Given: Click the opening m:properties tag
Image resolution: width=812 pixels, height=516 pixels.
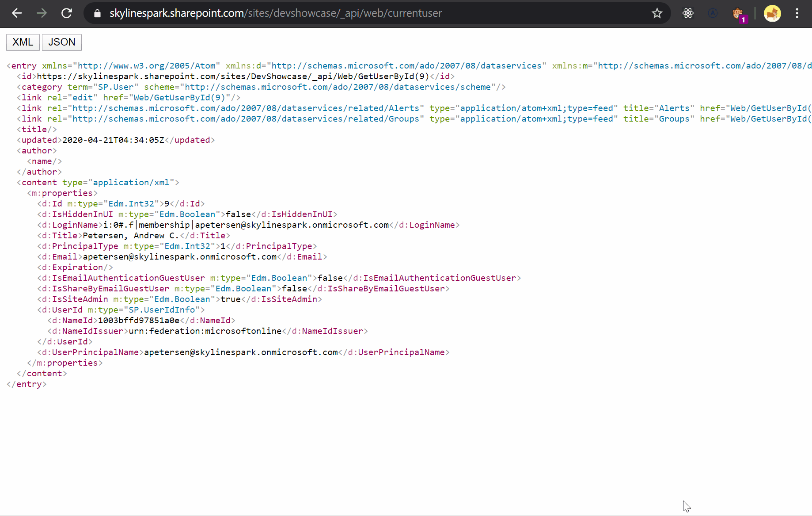Looking at the screenshot, I should [62, 193].
